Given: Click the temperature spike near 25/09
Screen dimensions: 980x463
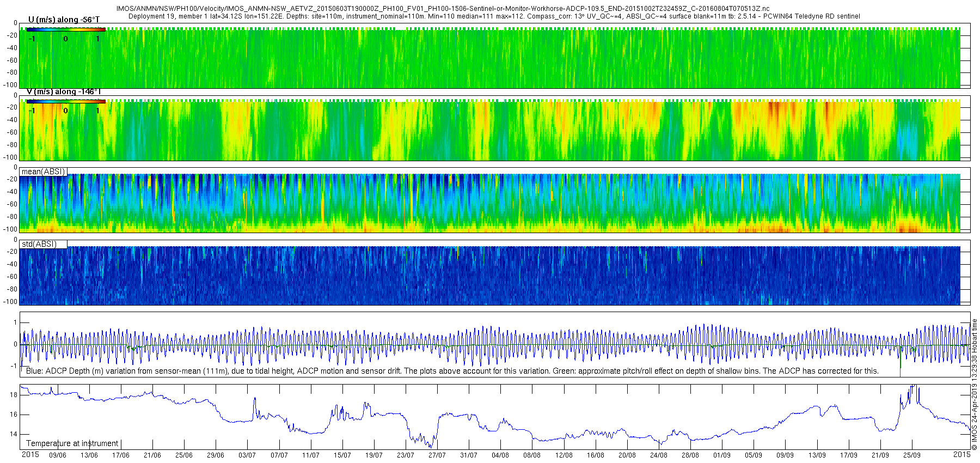Looking at the screenshot, I should (915, 388).
